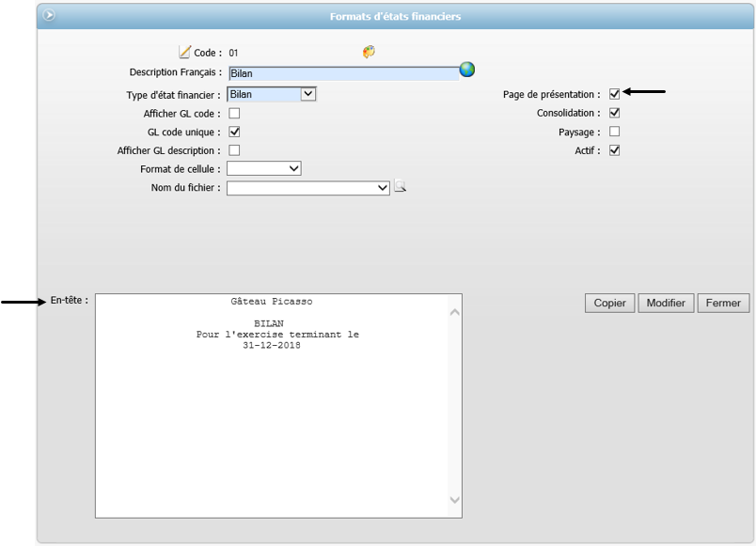The height and width of the screenshot is (547, 756).
Task: Enable the Paysage orientation checkbox
Action: pos(615,132)
